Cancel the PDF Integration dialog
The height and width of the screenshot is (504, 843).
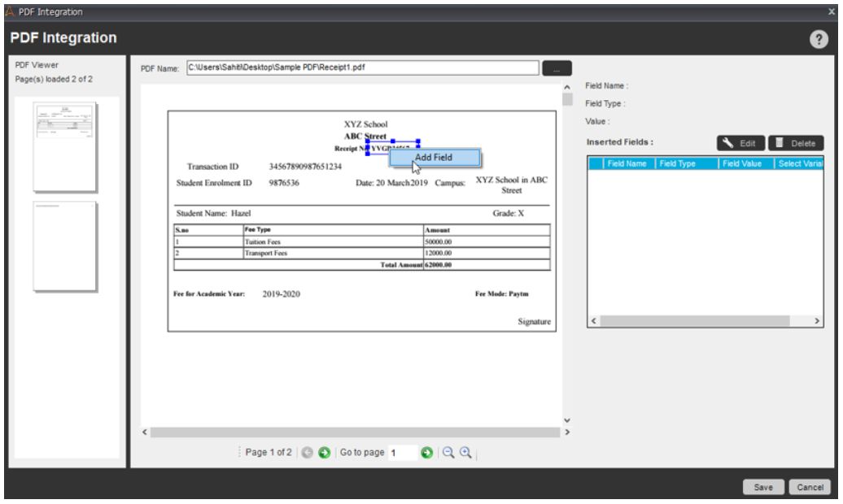pyautogui.click(x=810, y=487)
